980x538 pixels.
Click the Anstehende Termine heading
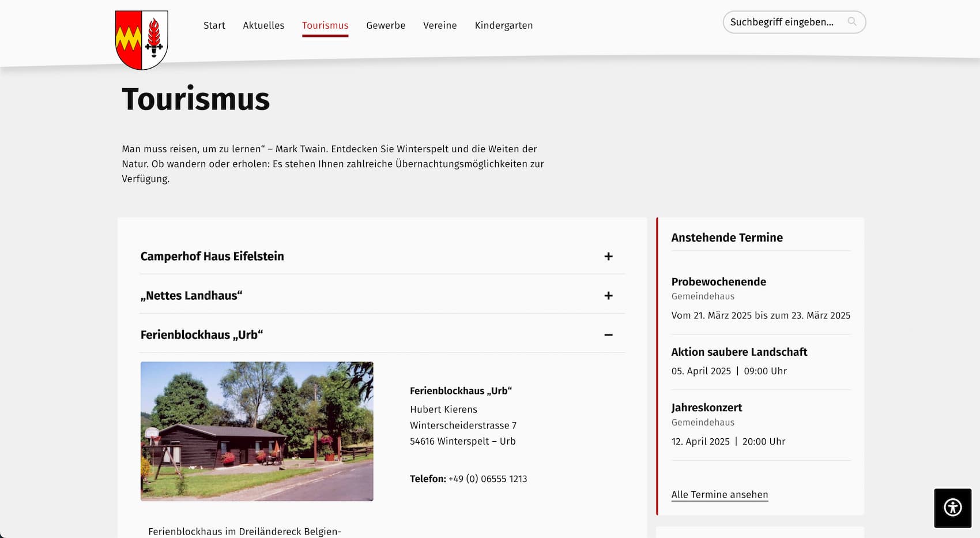(727, 238)
